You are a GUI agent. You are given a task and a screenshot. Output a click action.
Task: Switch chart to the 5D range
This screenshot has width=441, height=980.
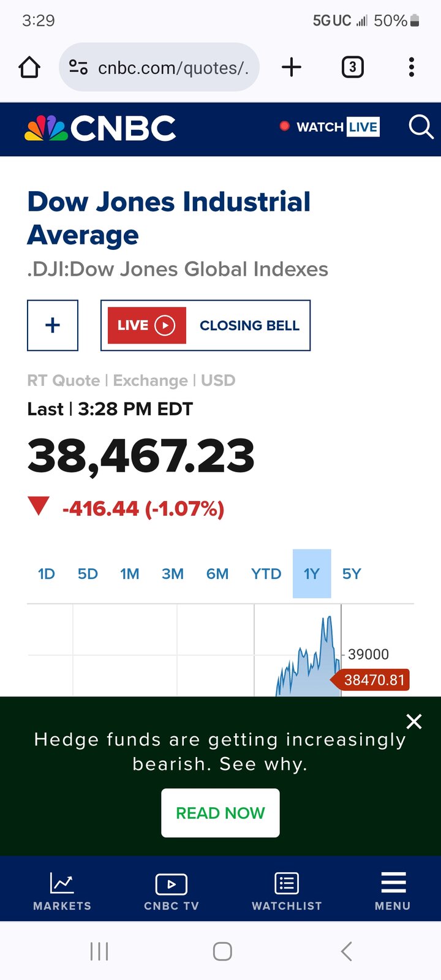tap(88, 574)
